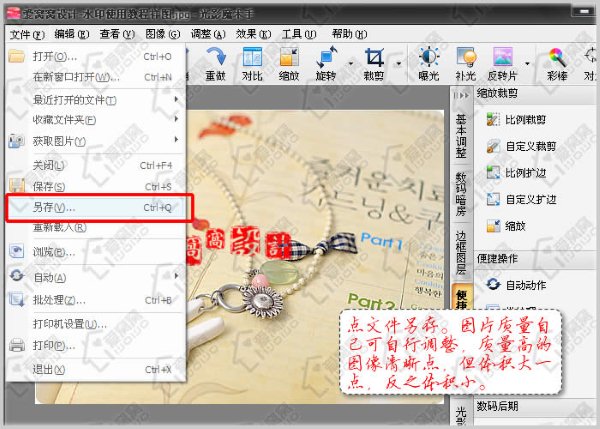Click the 旋转 rotate toolbar icon
600x429 pixels.
pyautogui.click(x=326, y=64)
